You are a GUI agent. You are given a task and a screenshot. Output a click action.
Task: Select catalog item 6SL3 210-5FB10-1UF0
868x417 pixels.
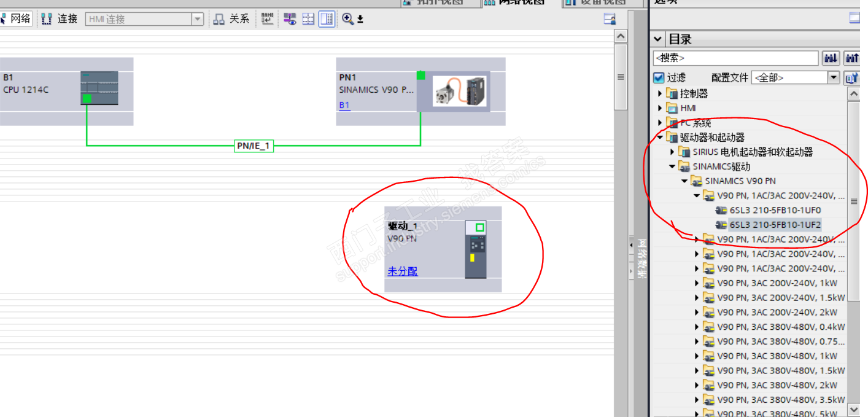[x=775, y=210]
